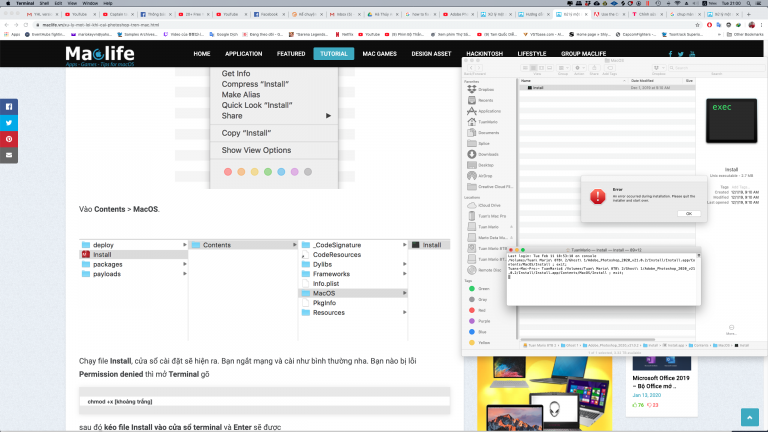768x432 pixels.
Task: Share article via left Twitter button
Action: [9, 123]
